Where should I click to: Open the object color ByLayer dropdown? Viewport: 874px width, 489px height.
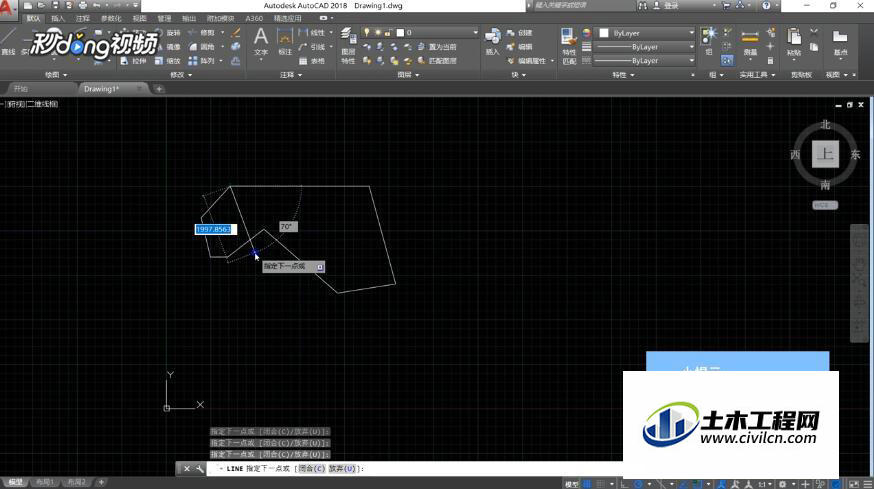pyautogui.click(x=646, y=33)
